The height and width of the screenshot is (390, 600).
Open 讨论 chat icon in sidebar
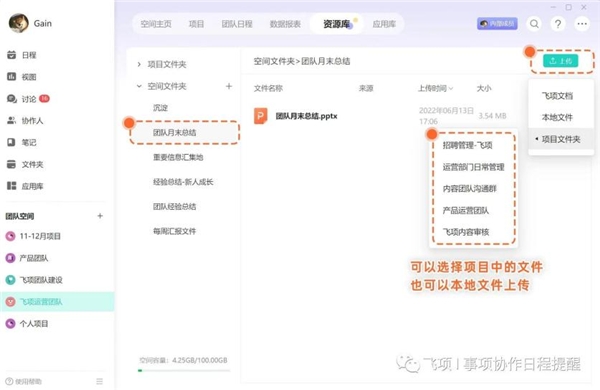coord(11,99)
